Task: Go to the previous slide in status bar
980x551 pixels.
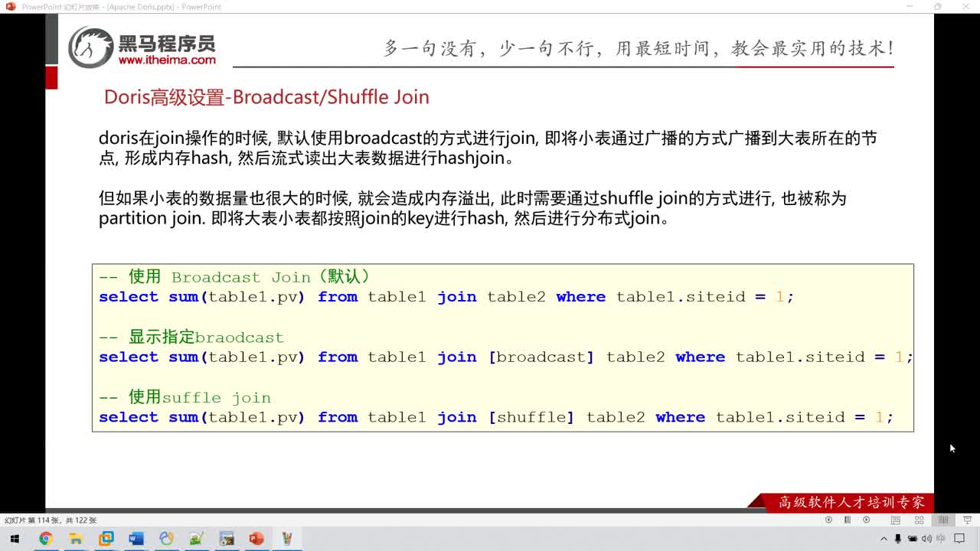Action: tap(828, 520)
